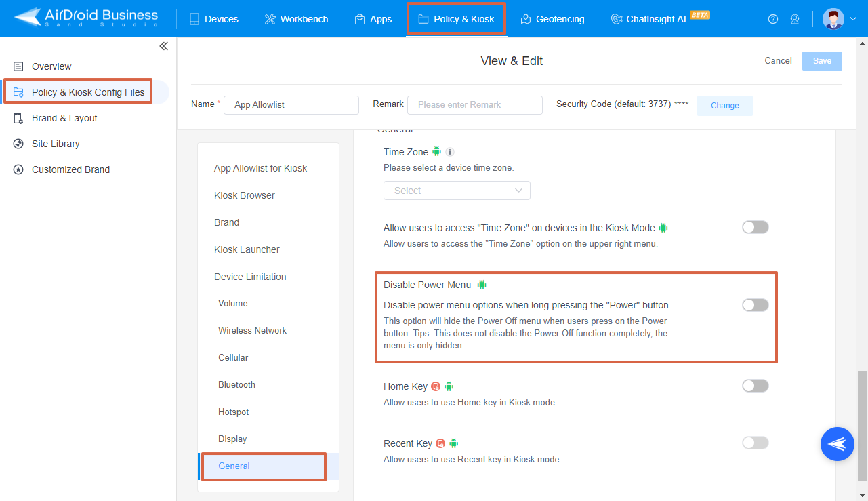Viewport: 868px width, 501px height.
Task: Open the help question mark icon
Action: (x=773, y=19)
